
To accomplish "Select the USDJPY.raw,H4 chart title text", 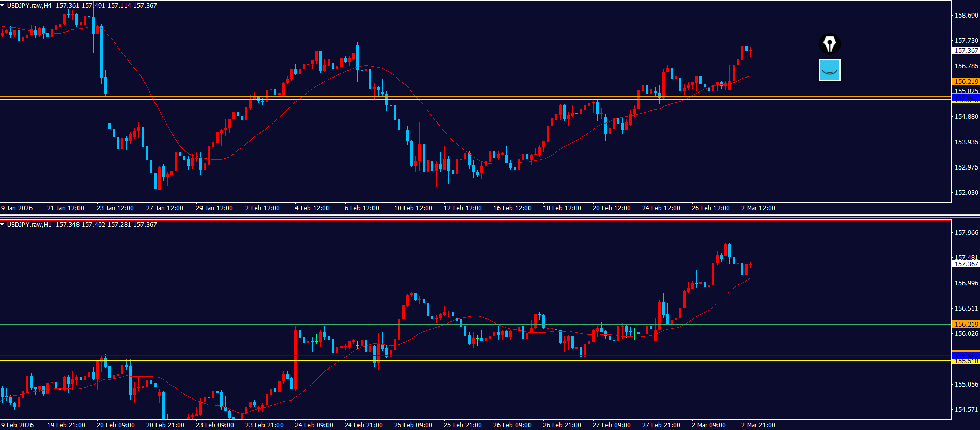I will pyautogui.click(x=29, y=6).
